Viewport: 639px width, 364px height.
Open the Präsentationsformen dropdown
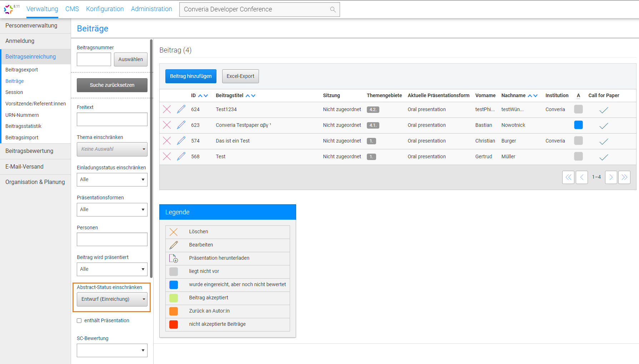point(112,210)
